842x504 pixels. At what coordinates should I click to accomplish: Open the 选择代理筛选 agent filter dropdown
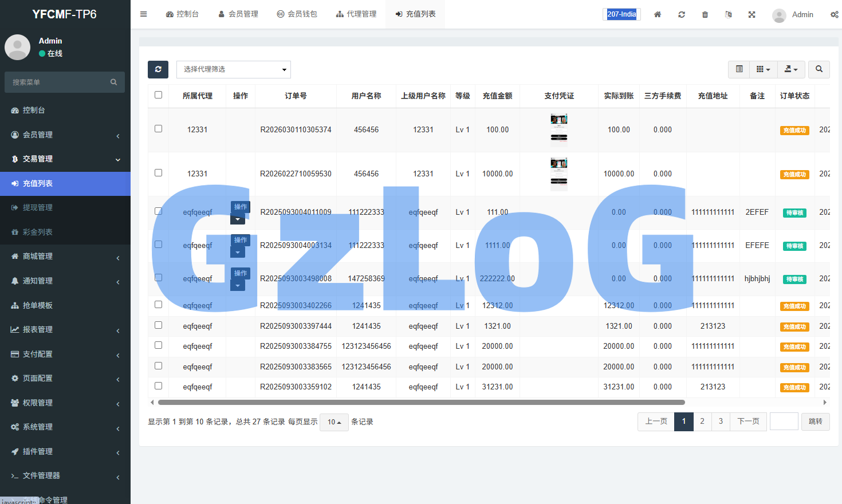click(x=234, y=69)
